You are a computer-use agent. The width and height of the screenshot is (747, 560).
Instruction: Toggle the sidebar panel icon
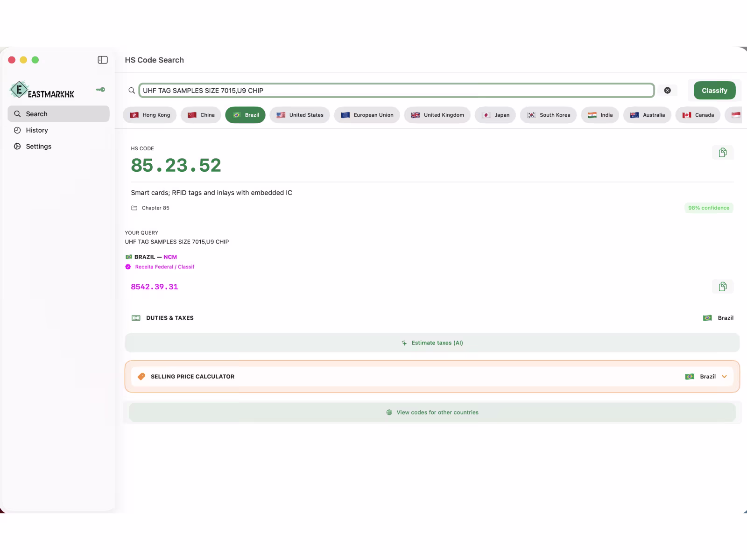103,60
